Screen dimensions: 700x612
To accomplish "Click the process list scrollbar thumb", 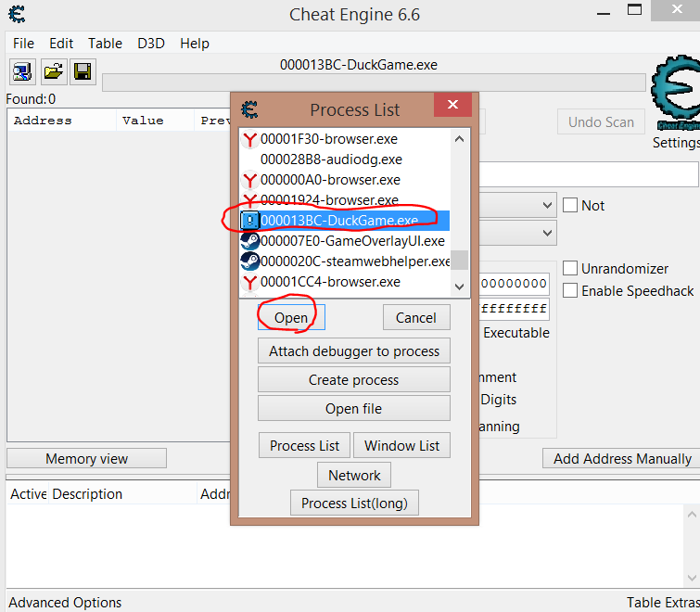I will point(459,260).
